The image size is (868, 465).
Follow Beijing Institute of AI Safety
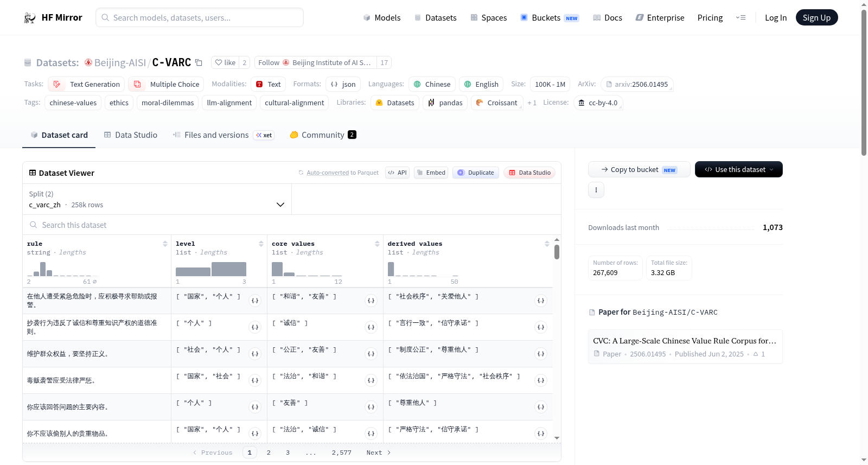point(315,63)
